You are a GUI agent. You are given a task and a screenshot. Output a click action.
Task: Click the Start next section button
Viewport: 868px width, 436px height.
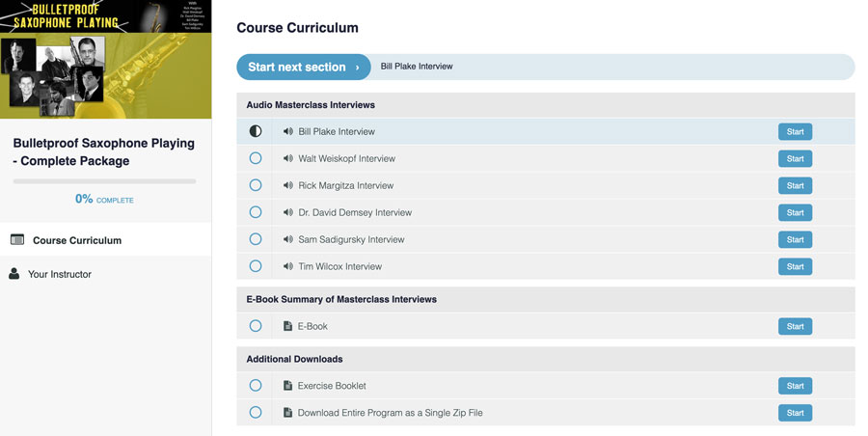(x=304, y=67)
